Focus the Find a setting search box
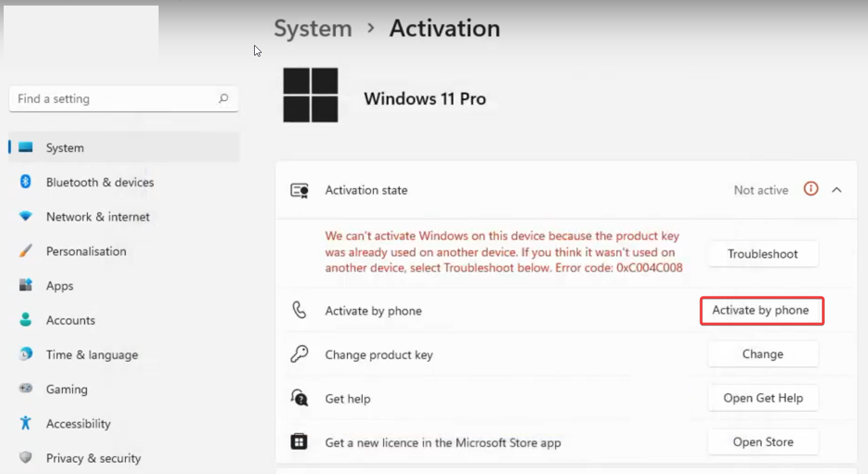Viewport: 868px width, 474px height. coord(114,99)
